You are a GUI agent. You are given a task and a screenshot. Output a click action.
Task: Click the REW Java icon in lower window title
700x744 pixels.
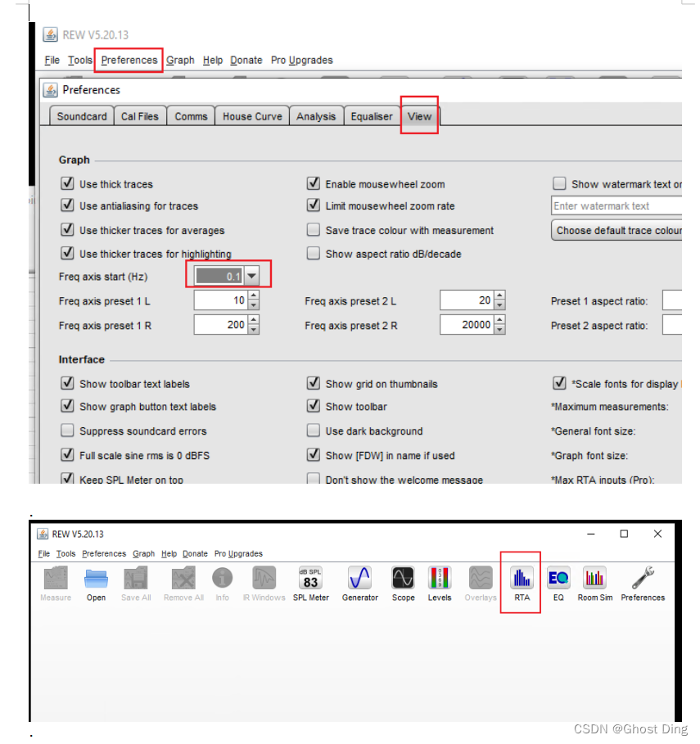[x=43, y=534]
